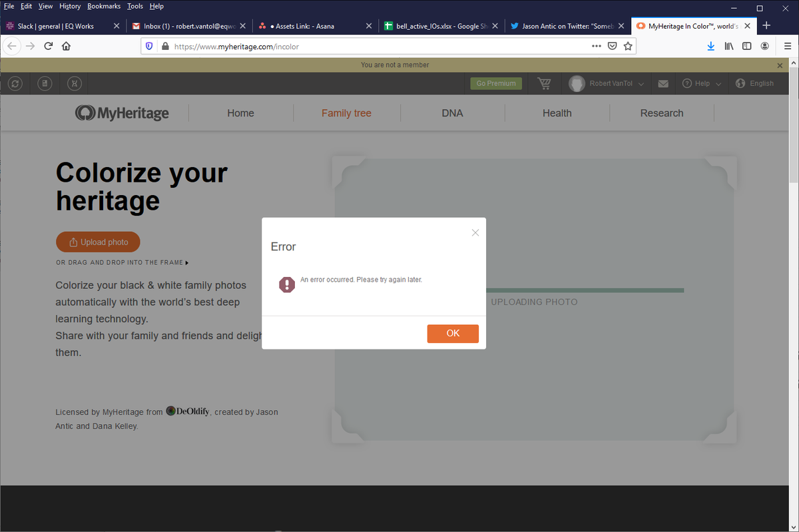
Task: Click Robert VanTol's profile avatar
Action: 577,83
